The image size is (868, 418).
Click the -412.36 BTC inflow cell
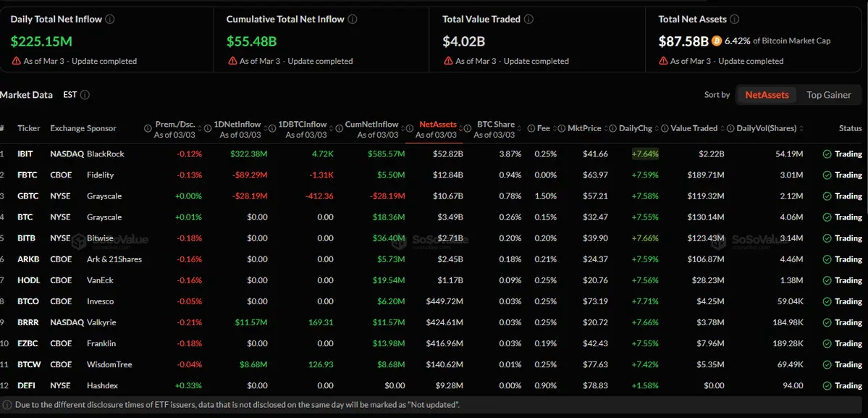tap(319, 196)
